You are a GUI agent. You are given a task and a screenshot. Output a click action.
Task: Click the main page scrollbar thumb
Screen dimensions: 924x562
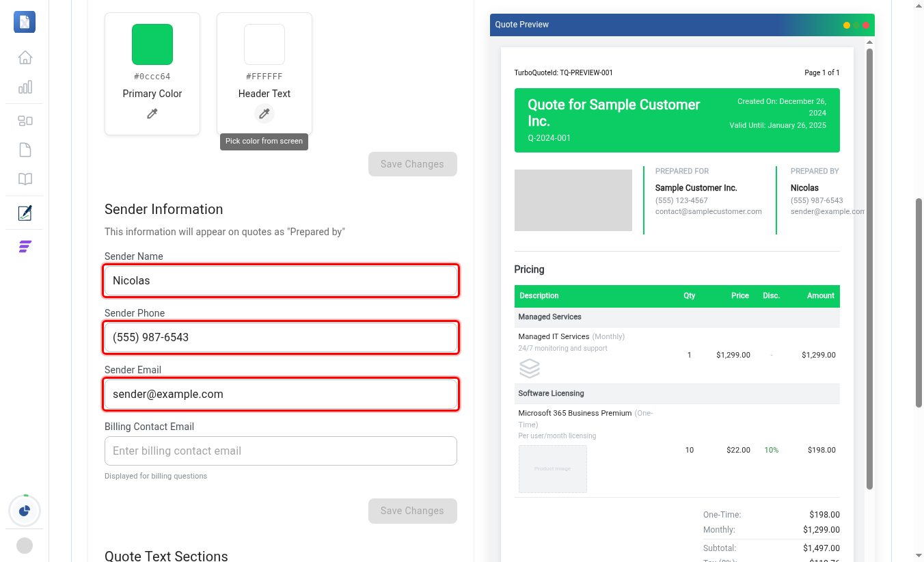(919, 304)
